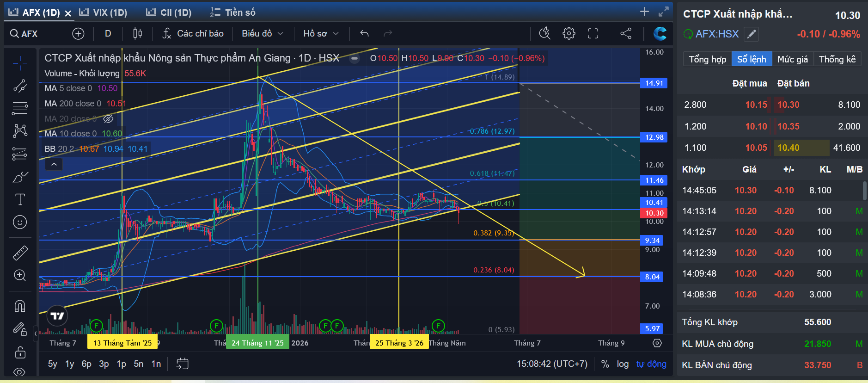
Task: Click bid price 10.15 in order book
Action: point(756,105)
